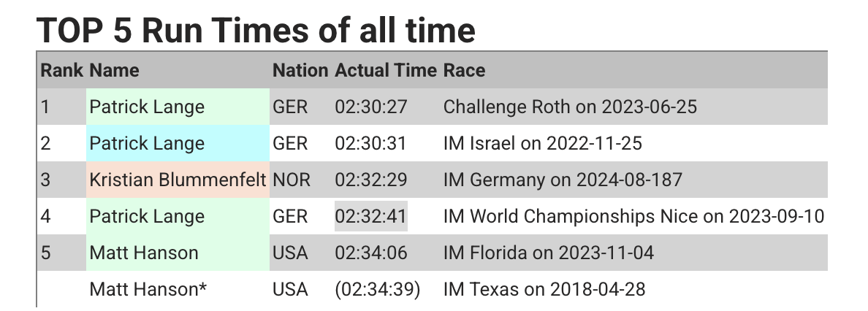Click the IM Texas on 2018-04-28 race
868x311 pixels.
click(544, 290)
